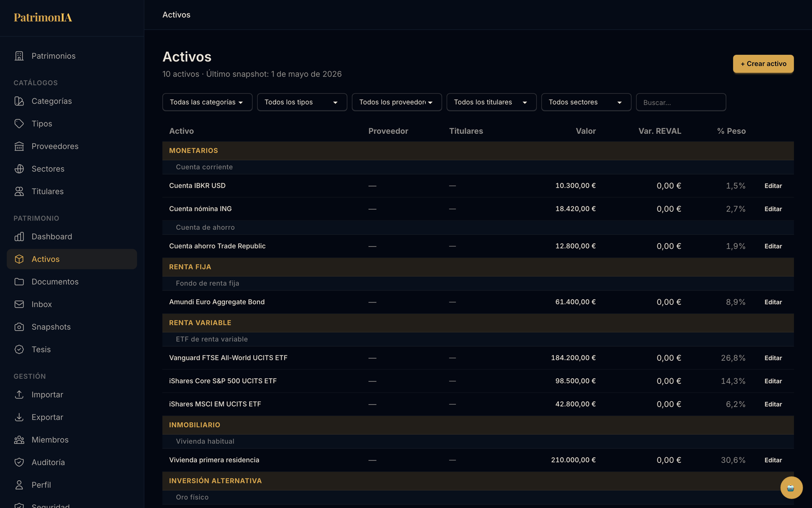Open the floating assistant chat bubble
Image resolution: width=812 pixels, height=508 pixels.
click(x=791, y=488)
